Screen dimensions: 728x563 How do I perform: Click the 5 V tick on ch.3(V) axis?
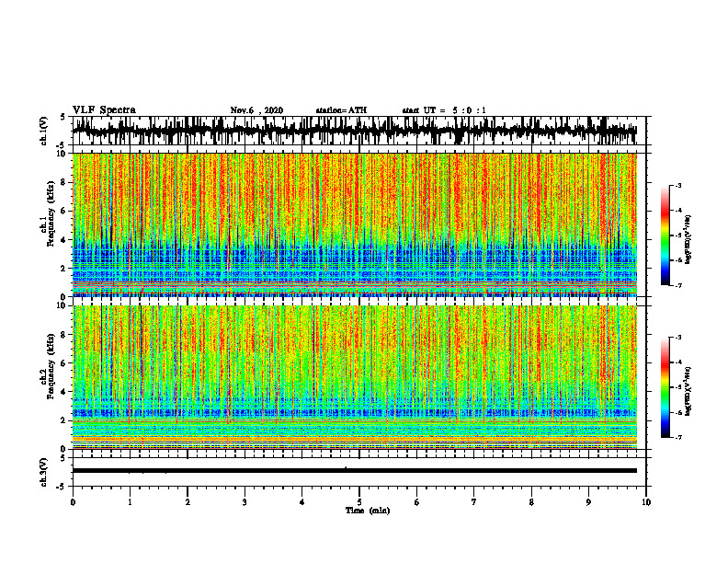(x=63, y=458)
